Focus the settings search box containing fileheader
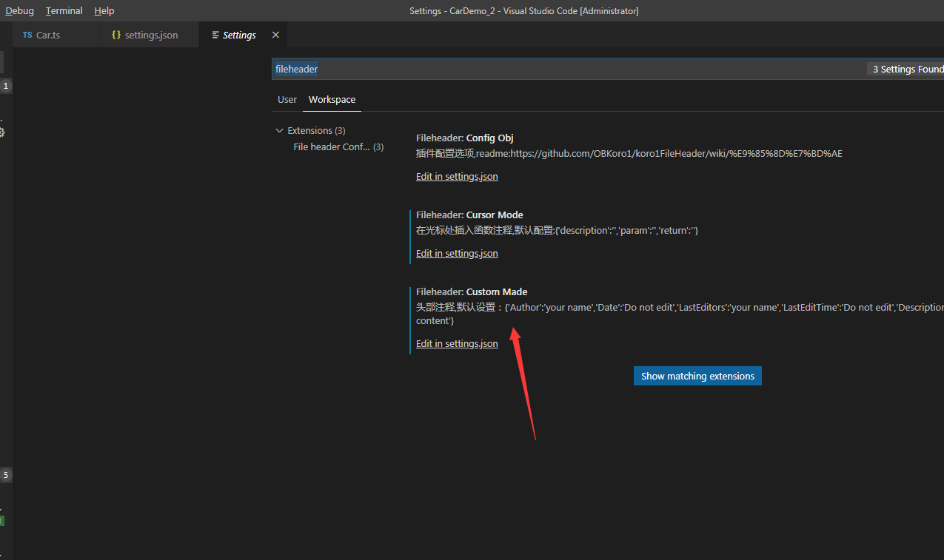The width and height of the screenshot is (944, 560). (x=607, y=69)
